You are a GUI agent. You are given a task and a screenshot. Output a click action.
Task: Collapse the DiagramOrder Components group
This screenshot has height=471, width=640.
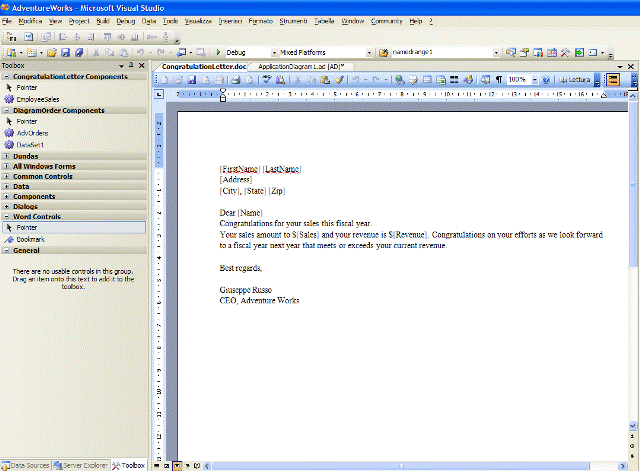[6, 110]
